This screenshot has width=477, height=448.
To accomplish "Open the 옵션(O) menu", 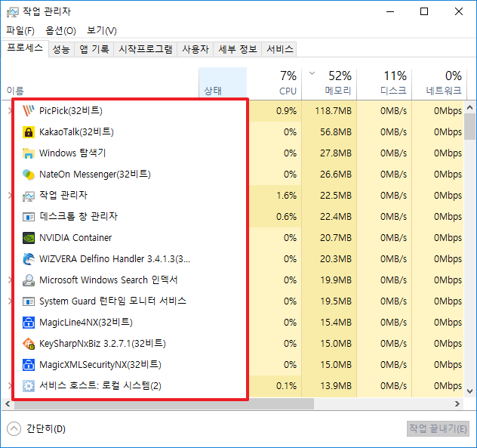I will point(60,30).
